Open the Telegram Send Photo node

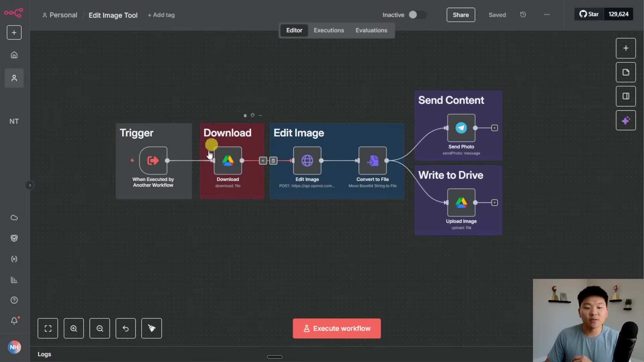(461, 128)
